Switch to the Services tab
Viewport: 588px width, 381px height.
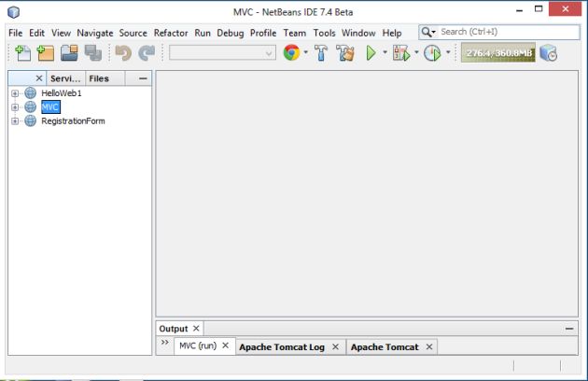(65, 78)
